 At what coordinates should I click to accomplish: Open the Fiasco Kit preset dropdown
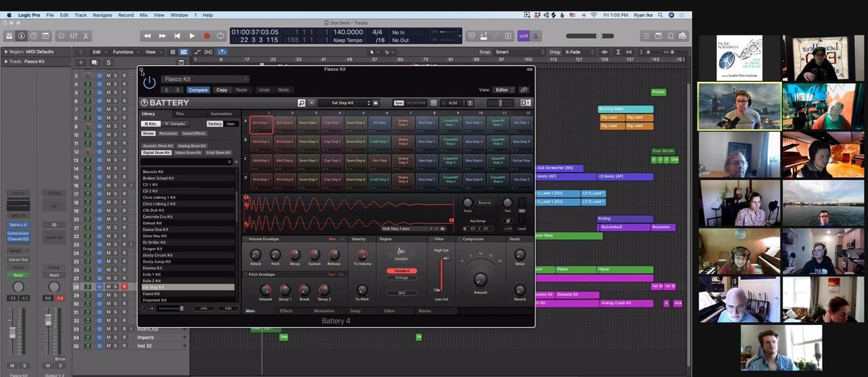205,79
